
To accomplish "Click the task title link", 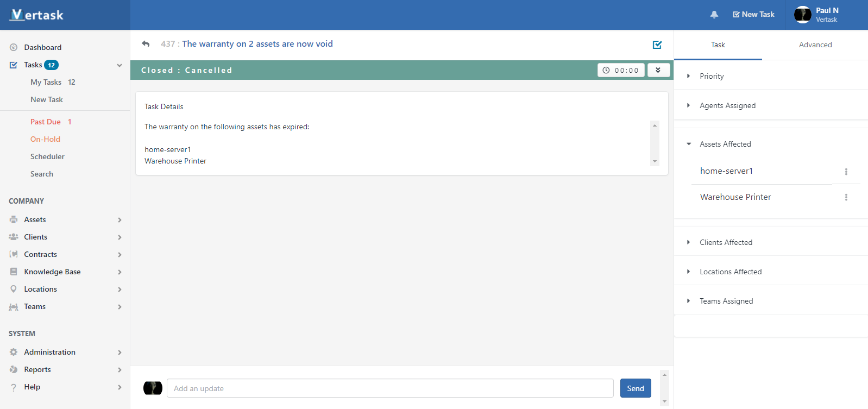I will (257, 44).
